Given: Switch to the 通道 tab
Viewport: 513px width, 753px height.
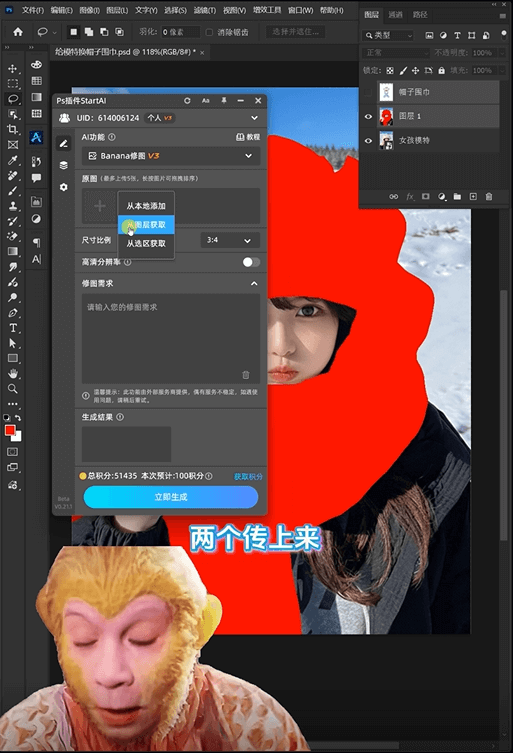Looking at the screenshot, I should pyautogui.click(x=395, y=14).
